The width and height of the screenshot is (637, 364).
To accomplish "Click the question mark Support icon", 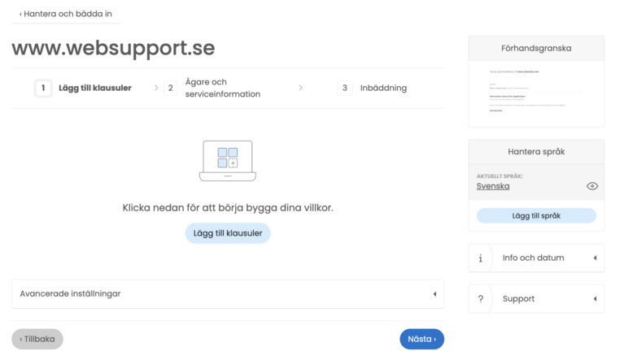I will click(481, 299).
